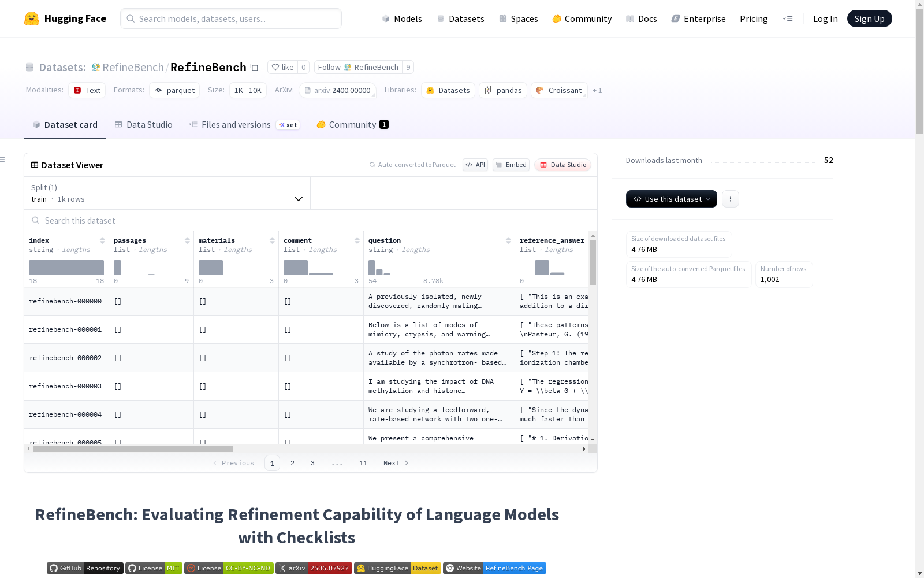Screen dimensions: 924x578
Task: Open the Size 1K - 10K tag
Action: (248, 90)
